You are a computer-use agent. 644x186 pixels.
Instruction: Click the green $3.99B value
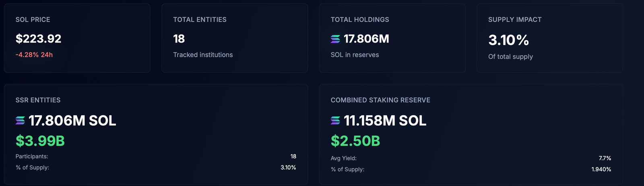[x=40, y=141]
